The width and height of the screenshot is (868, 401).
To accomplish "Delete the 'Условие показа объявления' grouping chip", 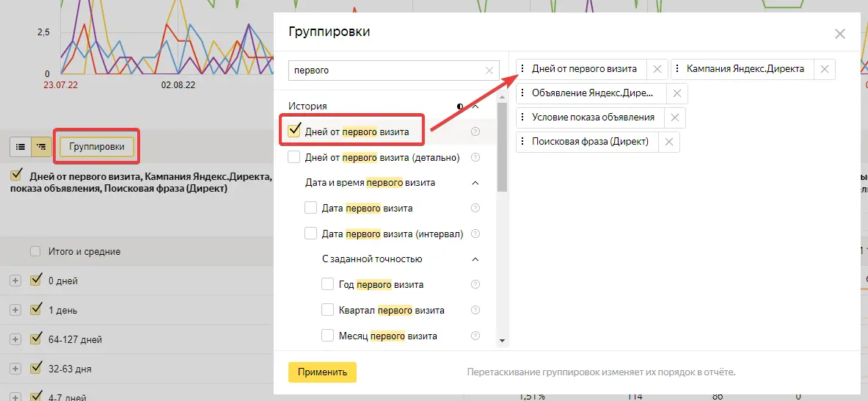I will point(675,118).
